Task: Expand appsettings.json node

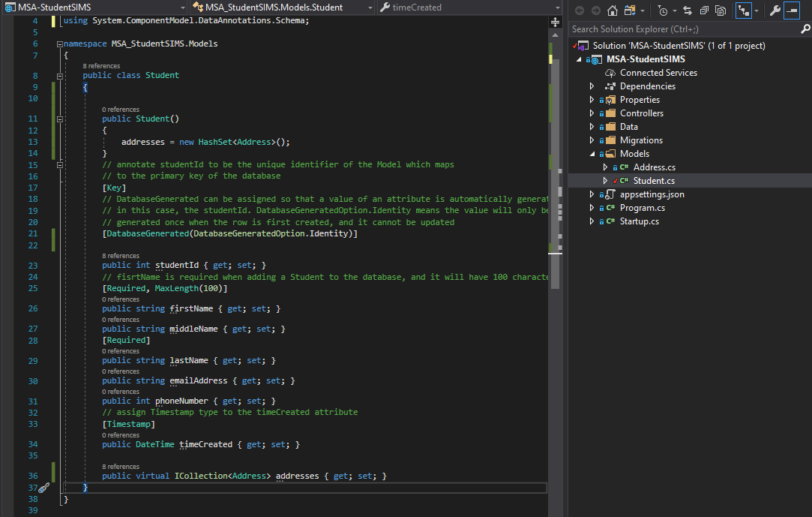Action: point(592,194)
